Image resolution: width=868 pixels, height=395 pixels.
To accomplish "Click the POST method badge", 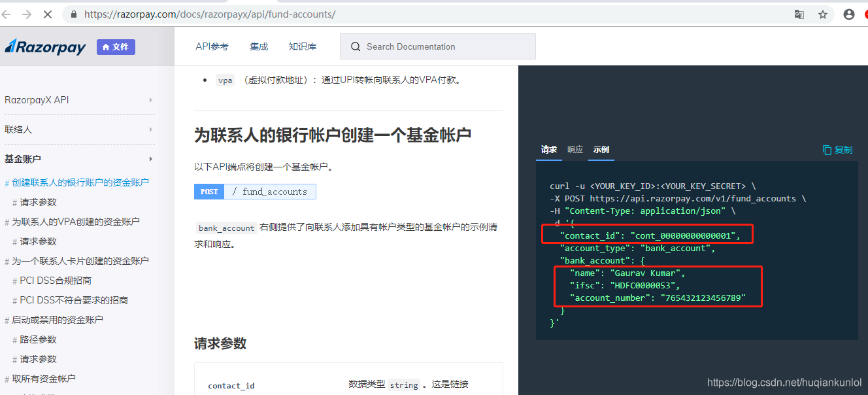I will point(209,192).
